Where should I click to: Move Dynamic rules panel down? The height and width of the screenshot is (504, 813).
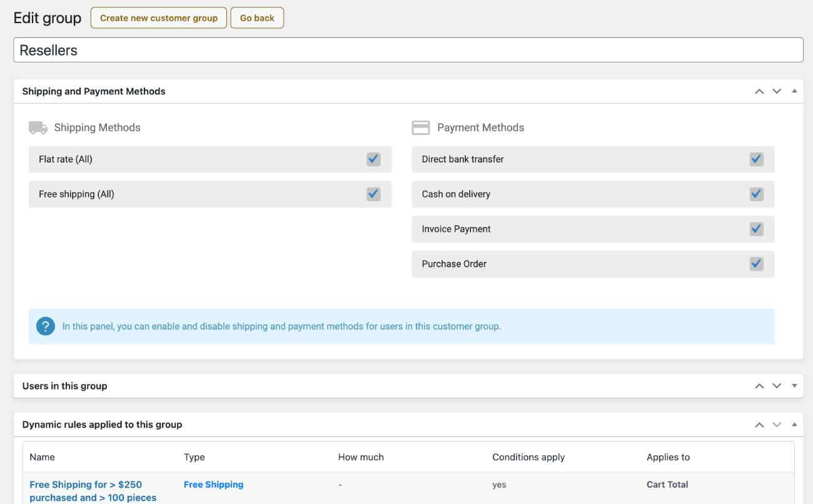[777, 425]
